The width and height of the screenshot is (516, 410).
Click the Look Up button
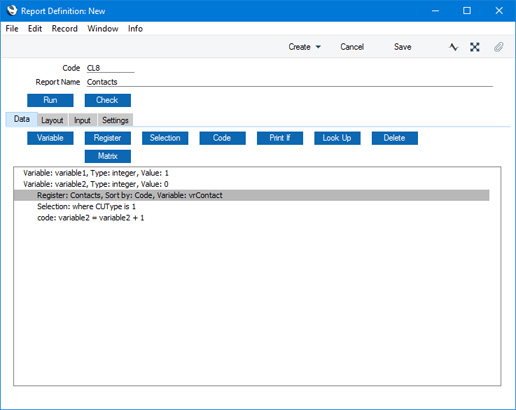(337, 138)
